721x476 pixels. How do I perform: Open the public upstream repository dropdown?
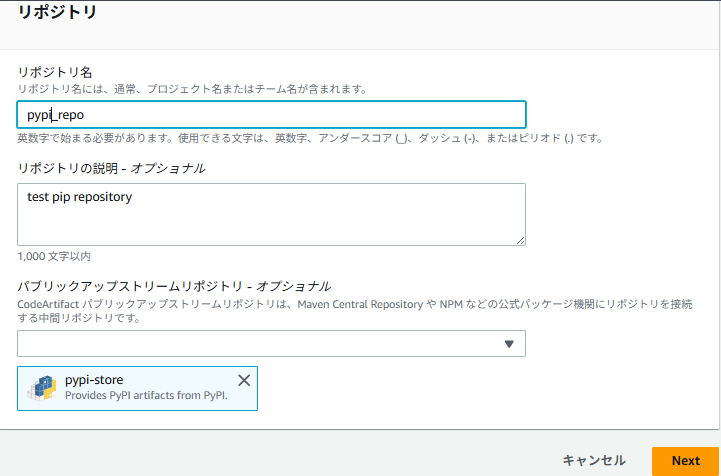point(271,344)
